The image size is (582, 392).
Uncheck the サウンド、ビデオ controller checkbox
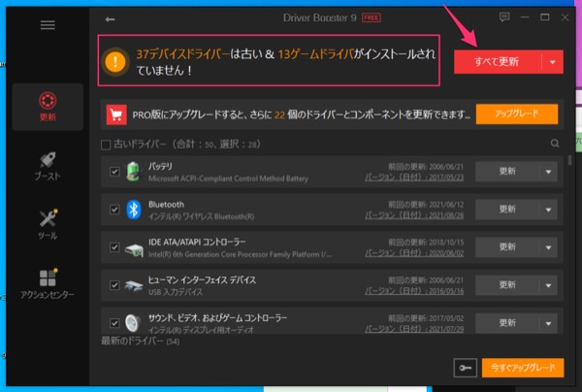[x=114, y=323]
